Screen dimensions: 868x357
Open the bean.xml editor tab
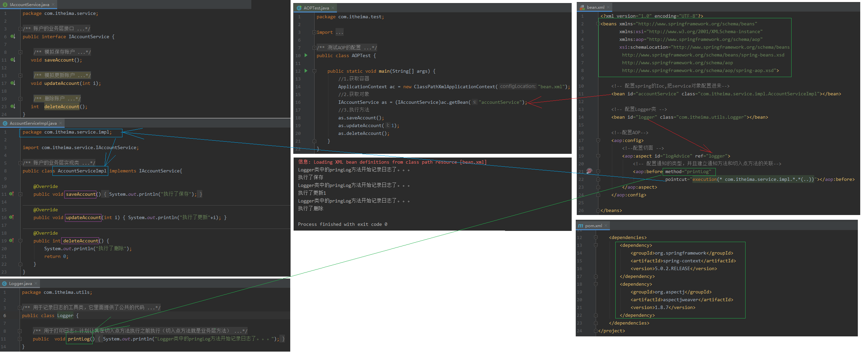click(x=595, y=7)
